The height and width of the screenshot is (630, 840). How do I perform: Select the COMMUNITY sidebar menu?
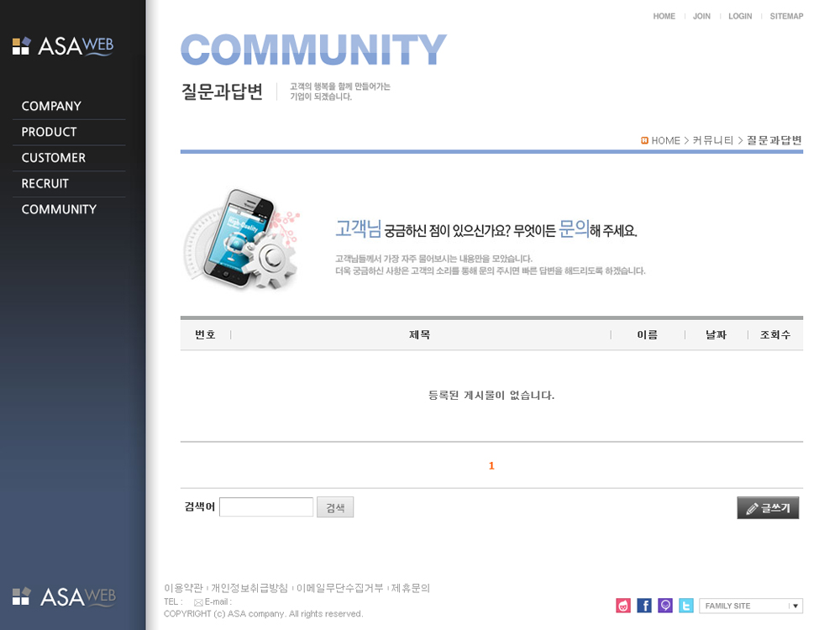59,209
